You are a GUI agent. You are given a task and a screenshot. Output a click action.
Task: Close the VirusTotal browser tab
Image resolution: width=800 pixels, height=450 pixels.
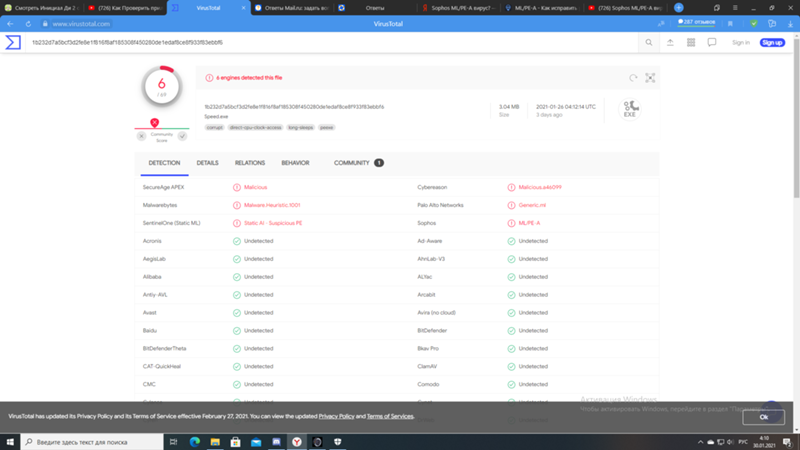click(x=243, y=8)
